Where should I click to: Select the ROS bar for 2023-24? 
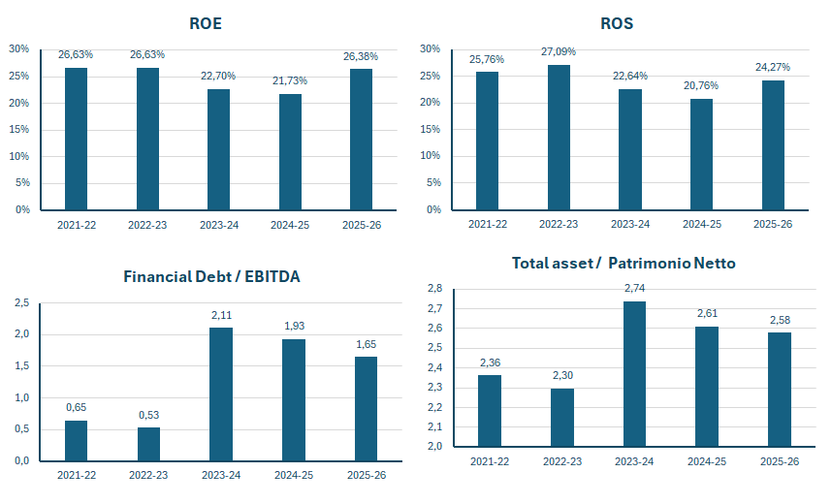click(630, 149)
